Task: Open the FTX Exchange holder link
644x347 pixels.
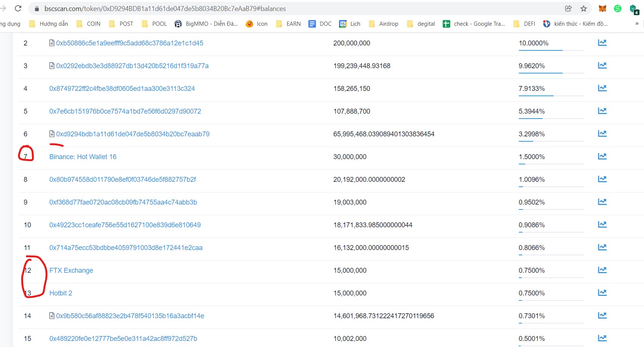Action: pyautogui.click(x=71, y=270)
